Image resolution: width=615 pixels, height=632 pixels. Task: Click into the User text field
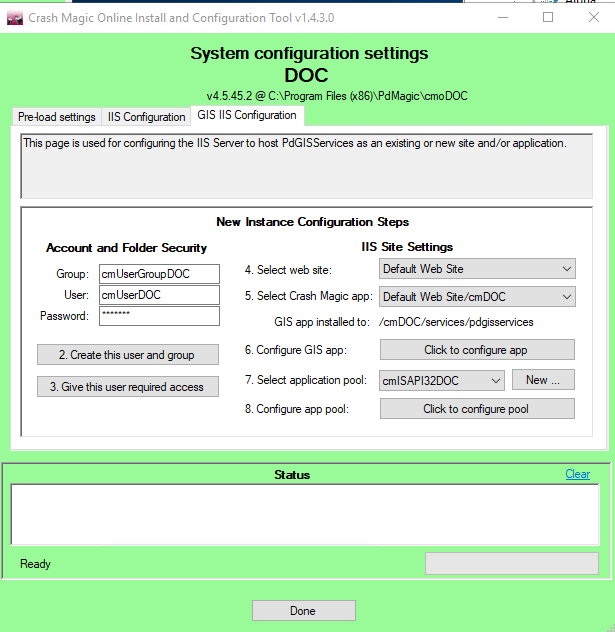tap(159, 295)
